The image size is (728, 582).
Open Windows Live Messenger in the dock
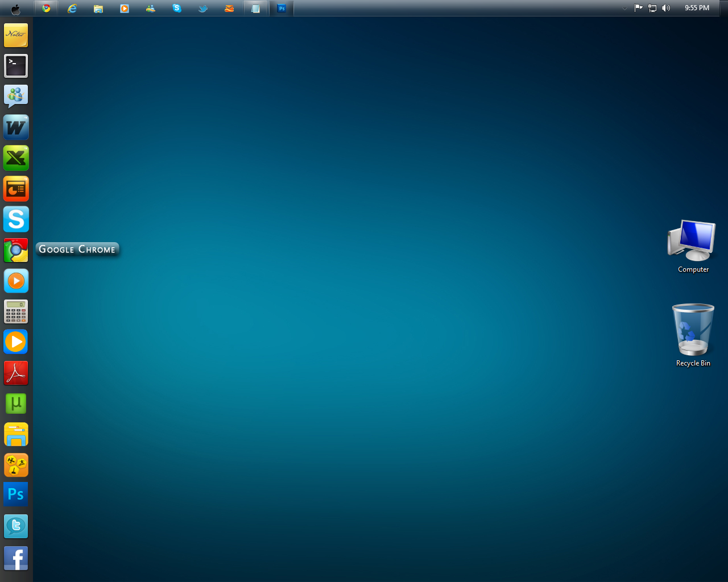tap(15, 97)
